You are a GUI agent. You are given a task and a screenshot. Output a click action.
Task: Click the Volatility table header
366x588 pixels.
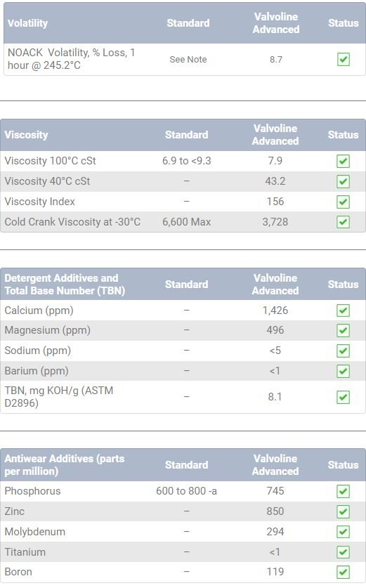pyautogui.click(x=28, y=23)
